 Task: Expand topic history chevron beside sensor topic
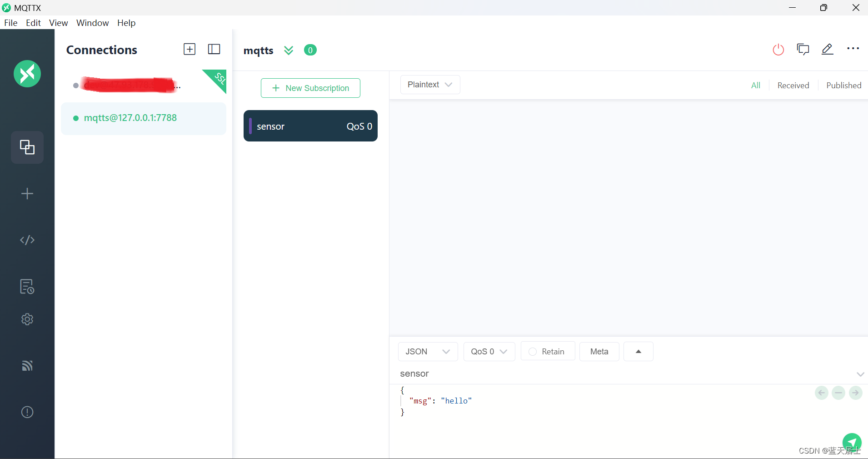point(860,374)
